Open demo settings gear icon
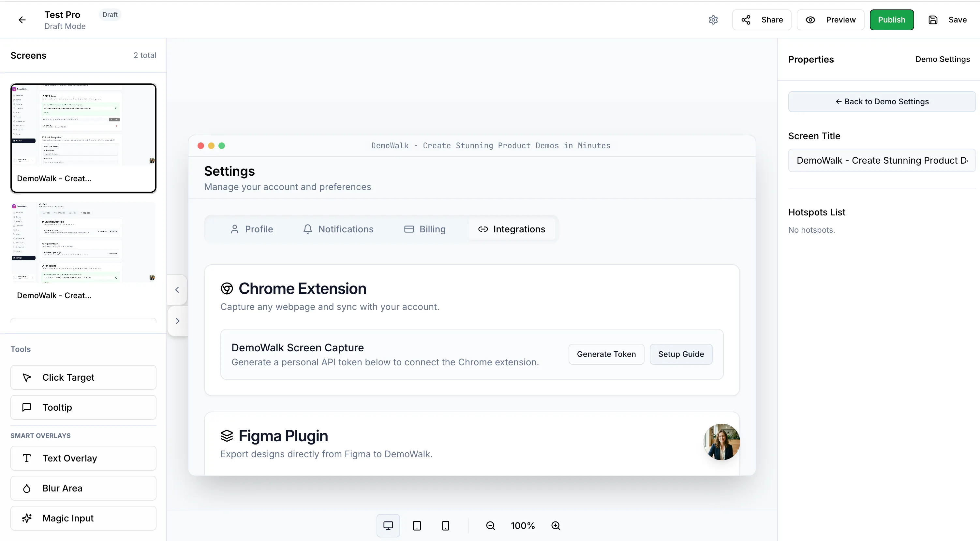The width and height of the screenshot is (980, 541). pos(713,20)
